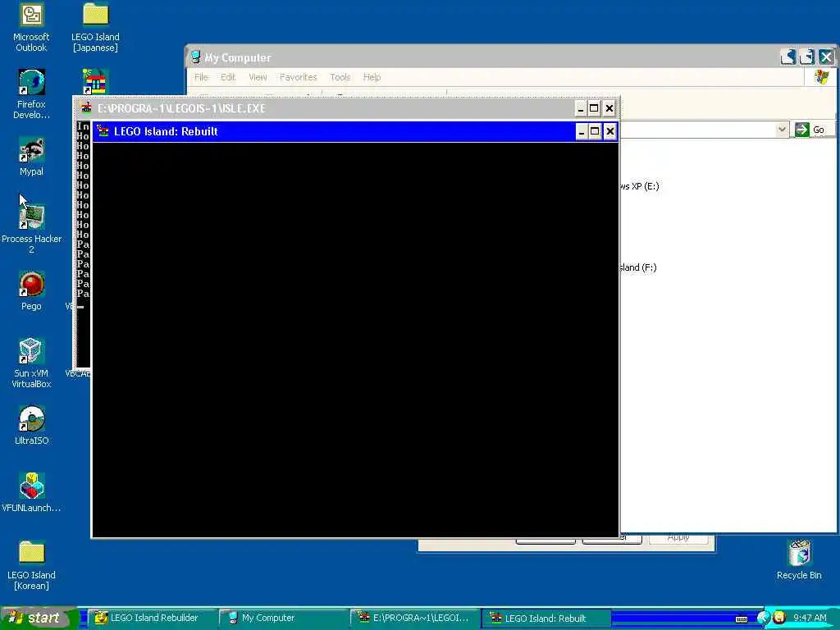The height and width of the screenshot is (630, 840).
Task: Launch the VFUNLauncher desktop shortcut
Action: (x=31, y=493)
